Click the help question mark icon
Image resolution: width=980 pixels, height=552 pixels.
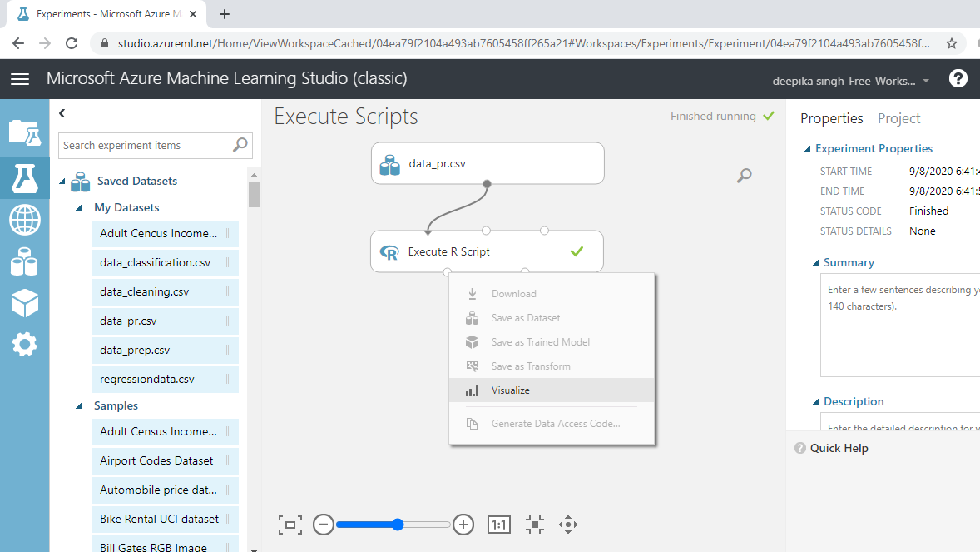958,79
